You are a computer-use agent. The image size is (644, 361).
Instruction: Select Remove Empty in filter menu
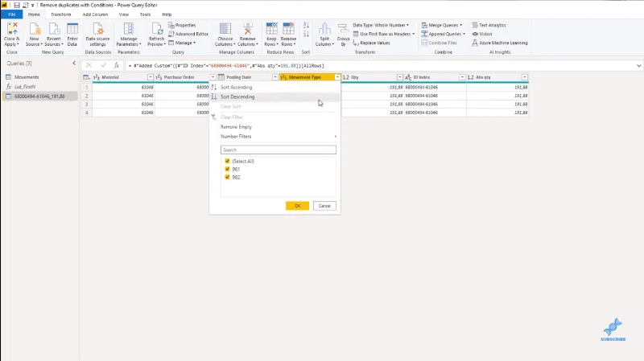pos(275,127)
